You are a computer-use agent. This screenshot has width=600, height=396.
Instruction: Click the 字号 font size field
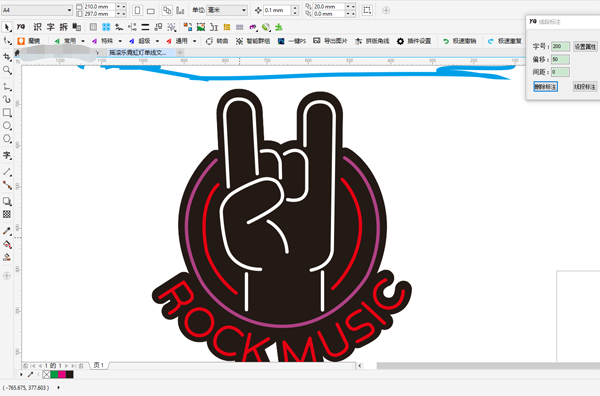pyautogui.click(x=560, y=47)
